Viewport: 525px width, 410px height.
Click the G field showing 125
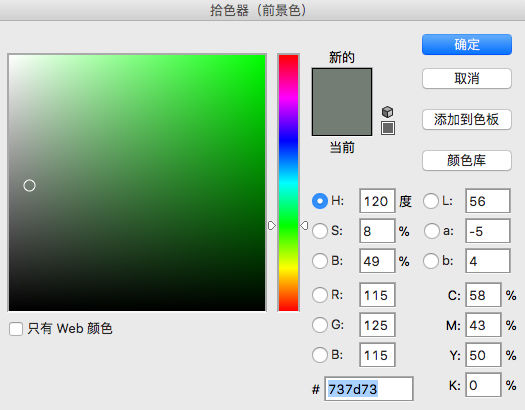pyautogui.click(x=377, y=325)
